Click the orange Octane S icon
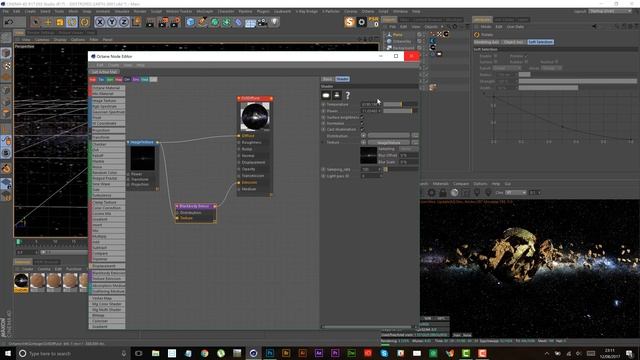 (x=349, y=22)
